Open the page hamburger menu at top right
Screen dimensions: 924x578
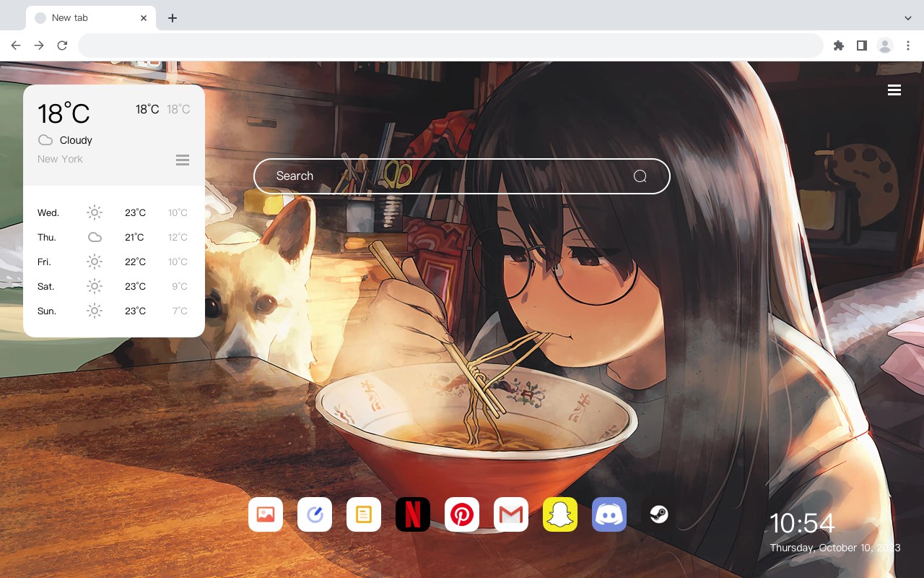(x=894, y=90)
